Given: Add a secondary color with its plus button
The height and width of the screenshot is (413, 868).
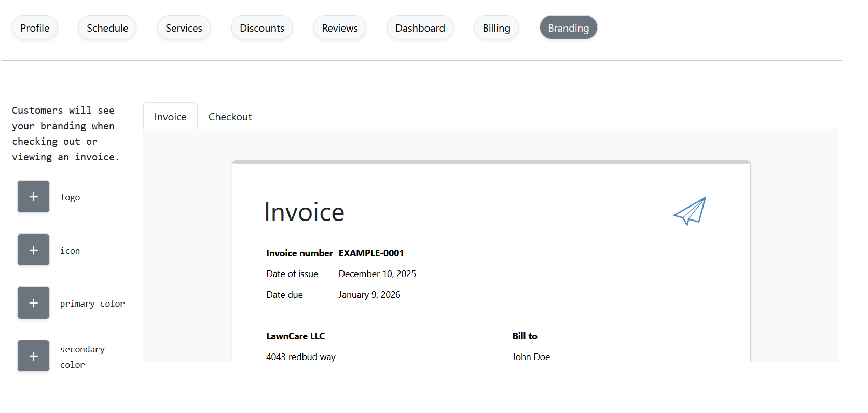Looking at the screenshot, I should click(x=33, y=356).
